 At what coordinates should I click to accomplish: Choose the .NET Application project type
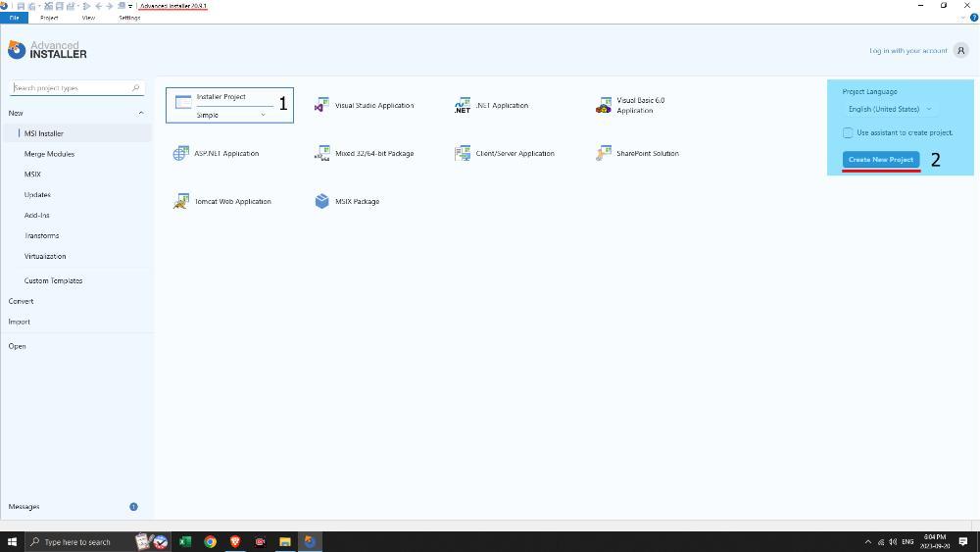click(x=462, y=106)
